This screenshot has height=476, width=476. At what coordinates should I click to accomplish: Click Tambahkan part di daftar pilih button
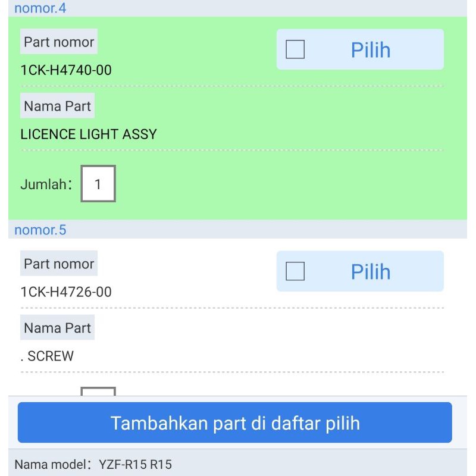[x=236, y=422]
